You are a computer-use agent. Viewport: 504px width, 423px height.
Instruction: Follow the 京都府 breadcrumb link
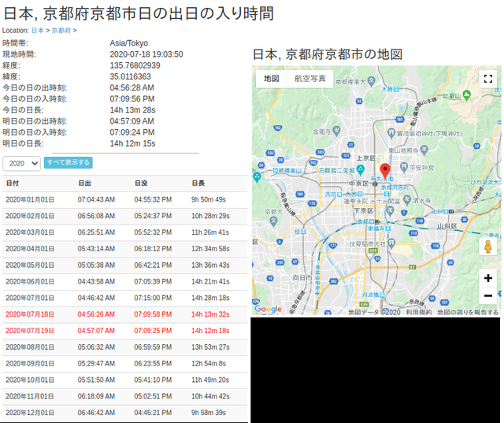[61, 30]
